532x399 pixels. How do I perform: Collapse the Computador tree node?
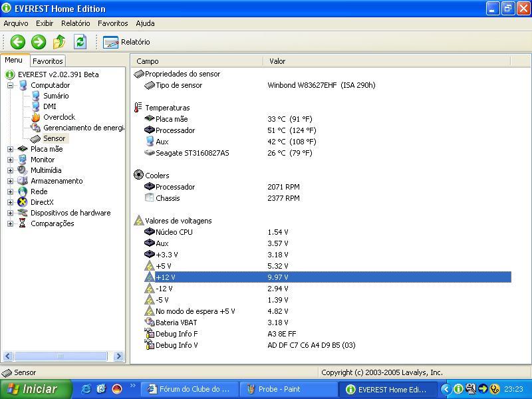(x=10, y=85)
